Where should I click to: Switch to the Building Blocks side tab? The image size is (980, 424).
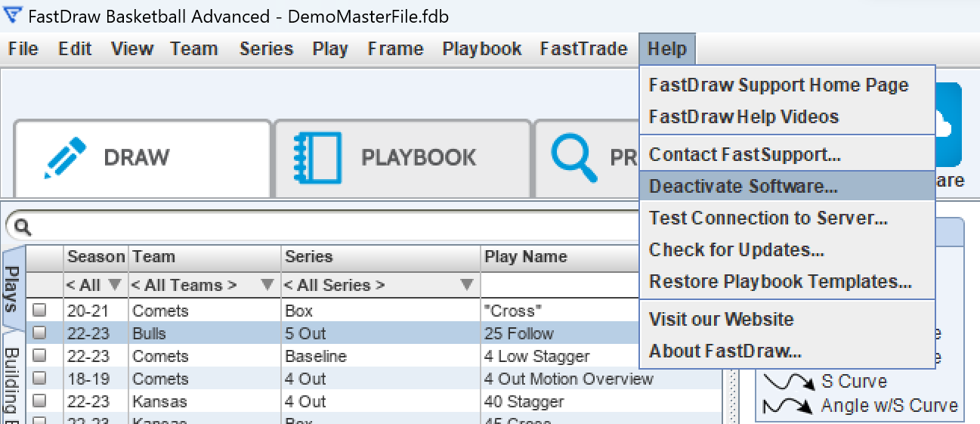point(13,382)
